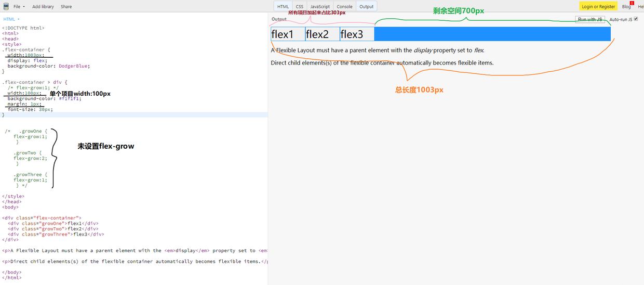This screenshot has width=644, height=285.
Task: Toggle the Output panel tab
Action: (x=367, y=6)
